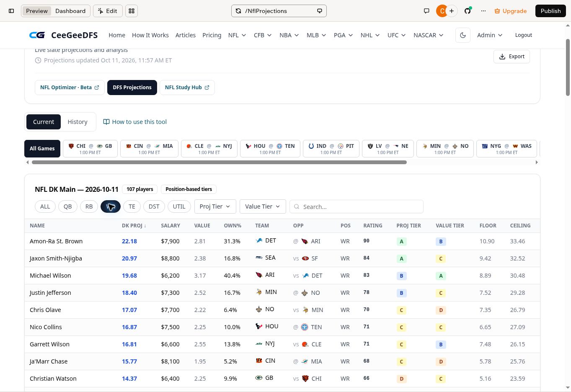Image resolution: width=571 pixels, height=392 pixels.
Task: Click the device preview icon in URL bar
Action: 320,11
